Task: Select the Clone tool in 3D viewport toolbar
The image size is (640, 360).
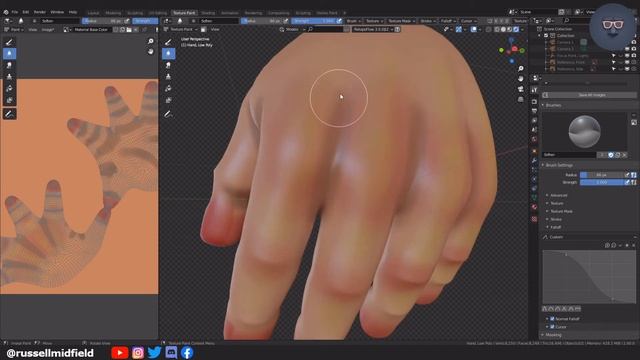Action: tap(168, 77)
